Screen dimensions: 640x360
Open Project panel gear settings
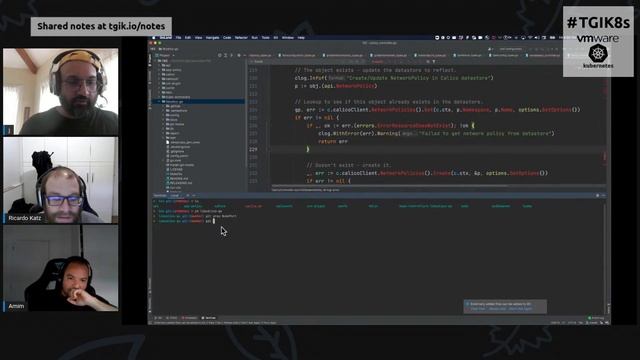click(x=239, y=55)
